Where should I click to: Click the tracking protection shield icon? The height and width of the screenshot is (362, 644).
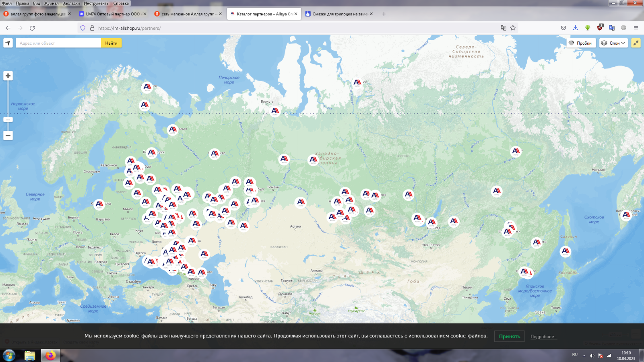tap(83, 28)
